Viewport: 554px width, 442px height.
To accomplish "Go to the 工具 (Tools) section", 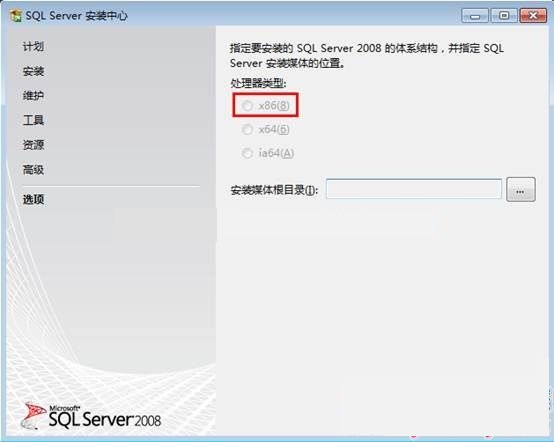I will point(33,120).
